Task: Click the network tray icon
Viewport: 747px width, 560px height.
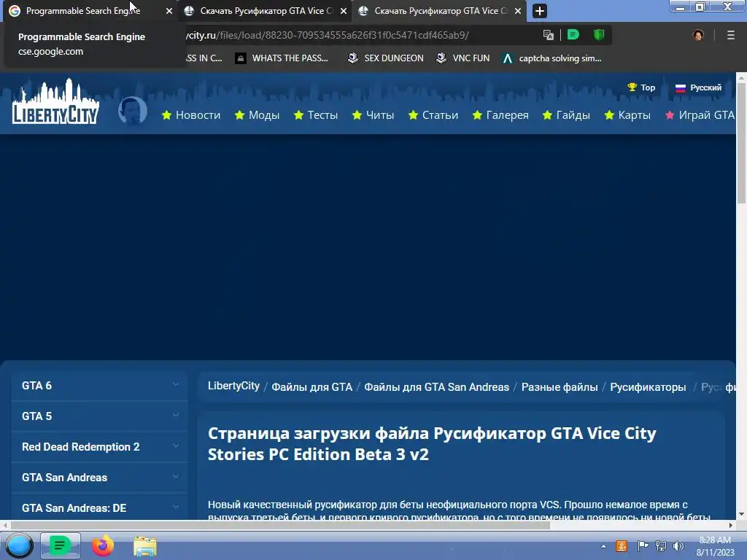Action: pos(661,546)
